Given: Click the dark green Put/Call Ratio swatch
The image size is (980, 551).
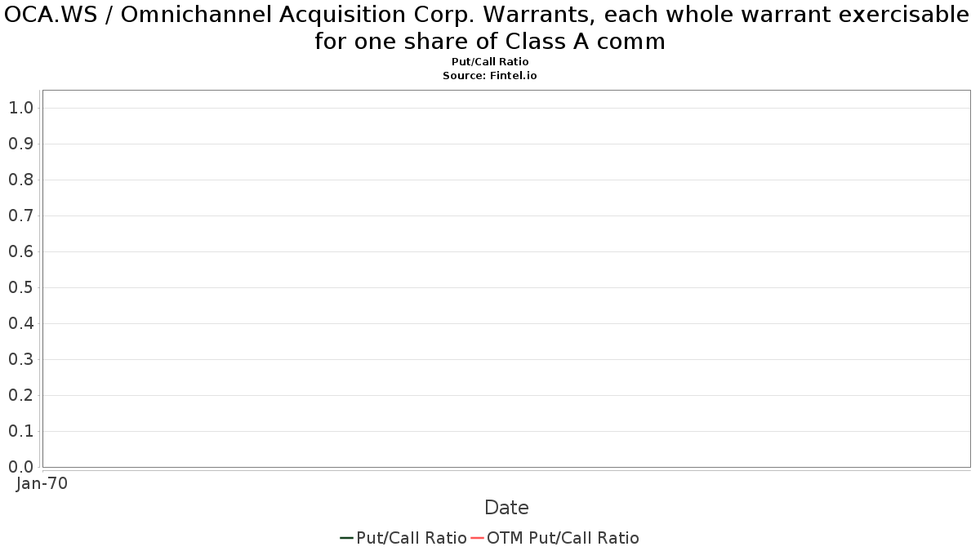Looking at the screenshot, I should pos(346,538).
